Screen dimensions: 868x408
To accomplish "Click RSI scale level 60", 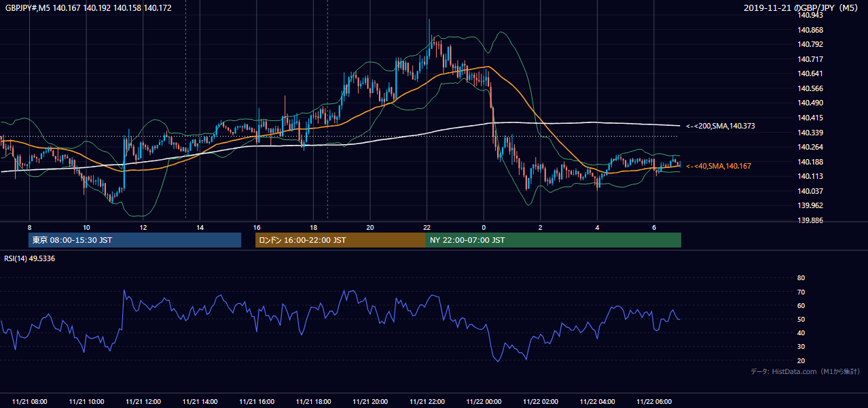I will [801, 305].
